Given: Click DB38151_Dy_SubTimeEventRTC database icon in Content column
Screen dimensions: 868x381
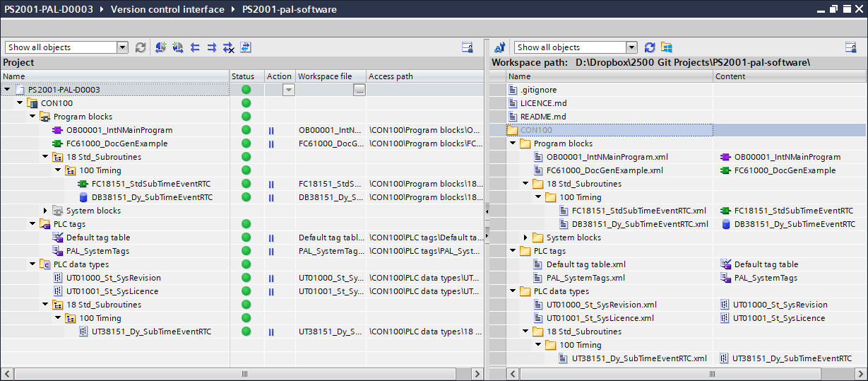Looking at the screenshot, I should pyautogui.click(x=725, y=224).
